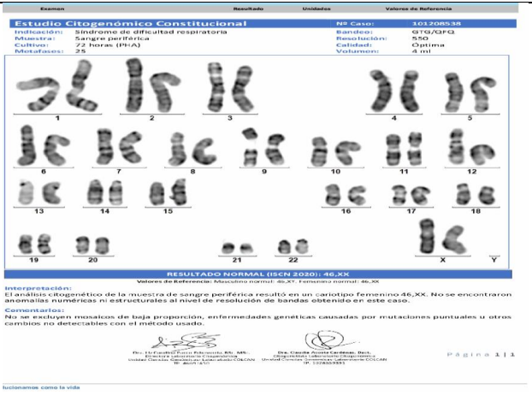Click the chromosome 5 pair image
The height and width of the screenshot is (395, 532).
[469, 91]
